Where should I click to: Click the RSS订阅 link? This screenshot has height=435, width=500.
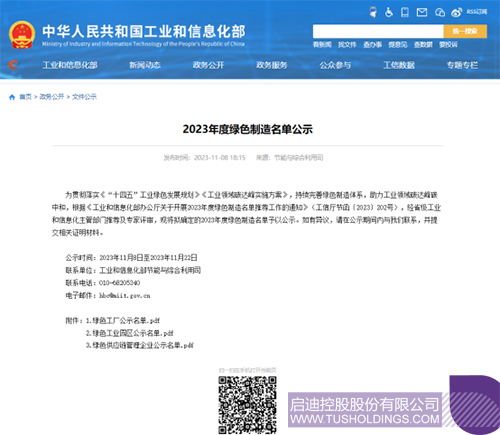(x=477, y=12)
